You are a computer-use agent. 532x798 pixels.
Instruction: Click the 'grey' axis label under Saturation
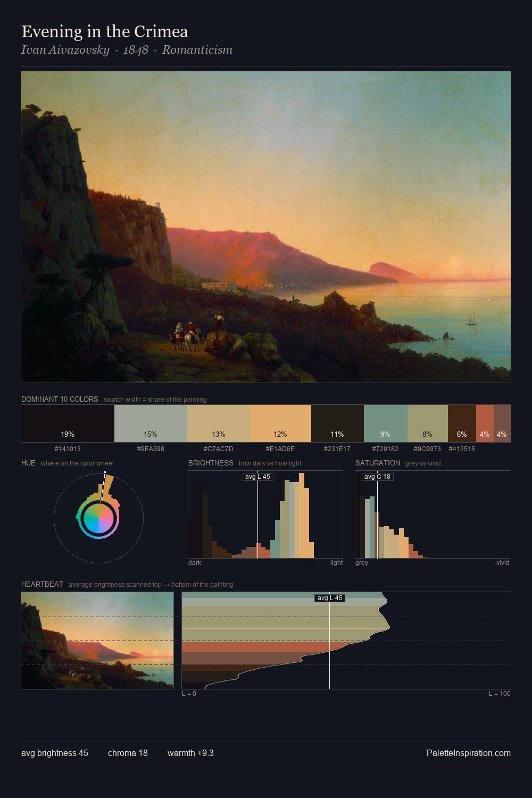point(362,563)
